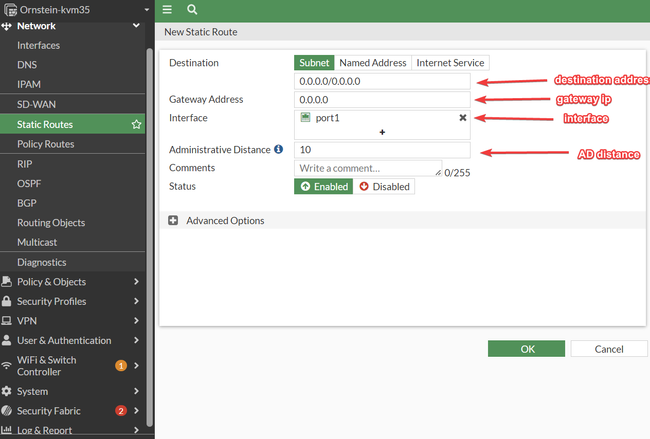The height and width of the screenshot is (439, 650).
Task: Show Administrative Distance info tooltip icon
Action: click(279, 149)
